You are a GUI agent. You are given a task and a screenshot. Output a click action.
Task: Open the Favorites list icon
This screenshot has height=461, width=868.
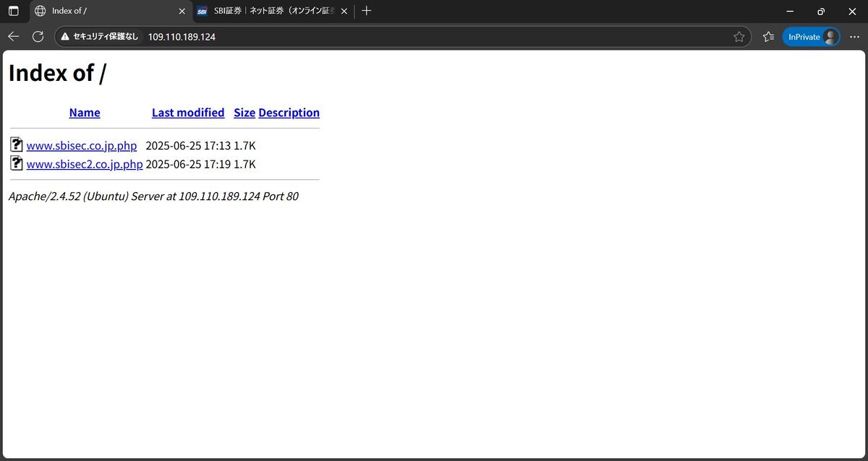(x=768, y=37)
